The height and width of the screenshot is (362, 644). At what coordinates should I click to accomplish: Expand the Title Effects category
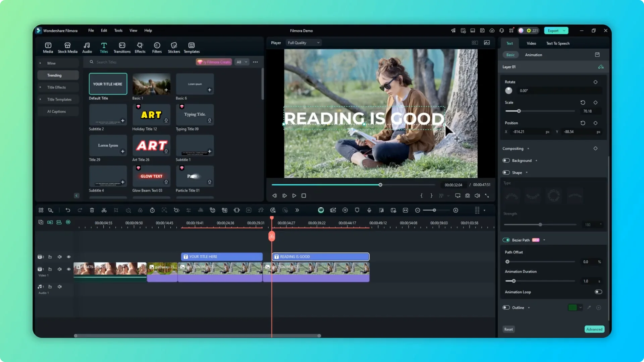point(40,87)
